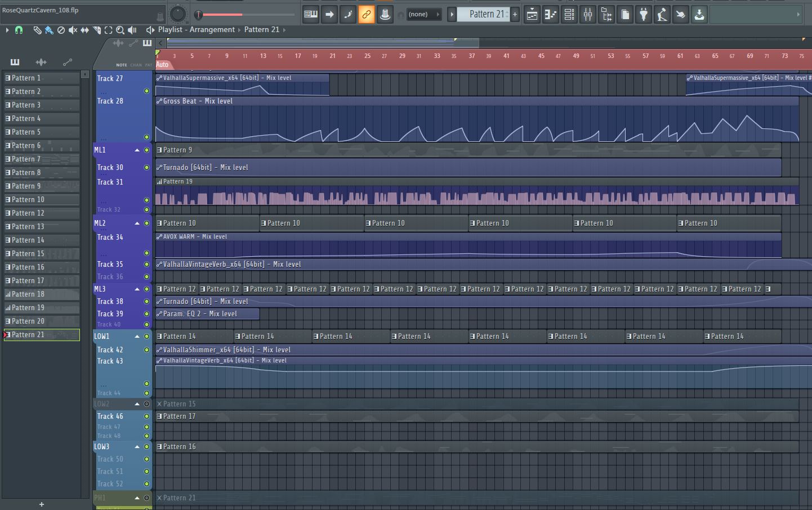This screenshot has height=510, width=812.
Task: Select the Slice tool in playlist toolbar
Action: click(97, 30)
